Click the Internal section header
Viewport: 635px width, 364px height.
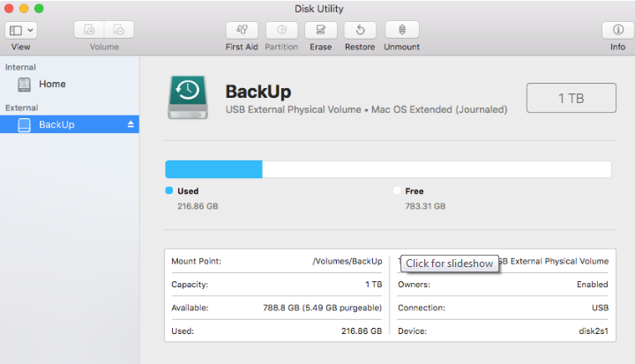pos(20,67)
